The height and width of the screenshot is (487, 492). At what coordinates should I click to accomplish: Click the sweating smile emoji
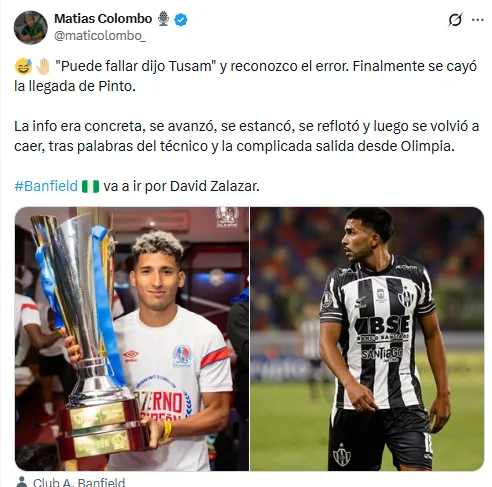tap(23, 66)
